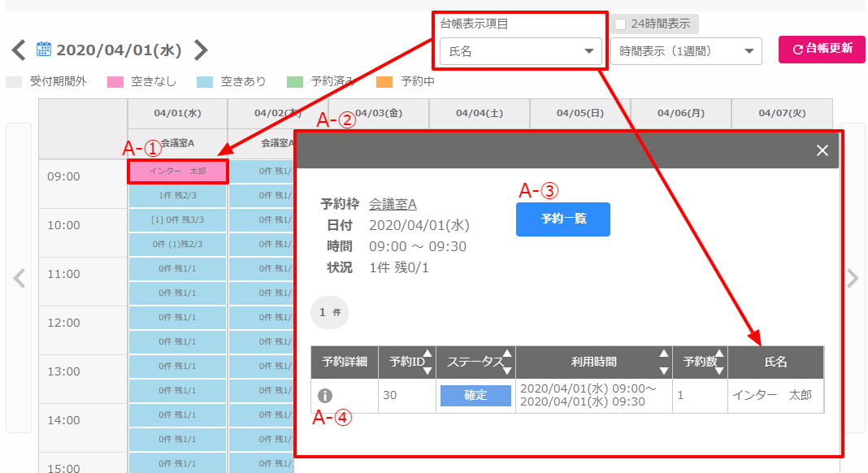Open the 時間表示（1週間） dropdown
868x473 pixels.
[x=686, y=51]
